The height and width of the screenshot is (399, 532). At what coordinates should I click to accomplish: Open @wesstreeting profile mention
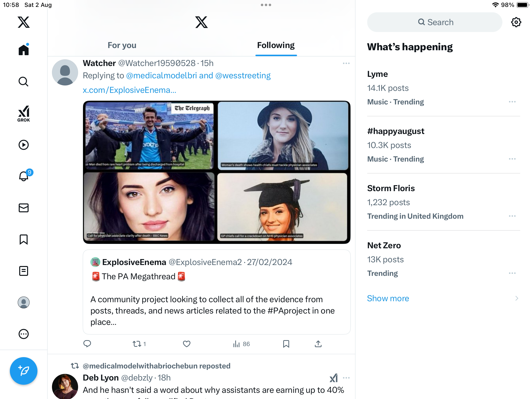[243, 76]
